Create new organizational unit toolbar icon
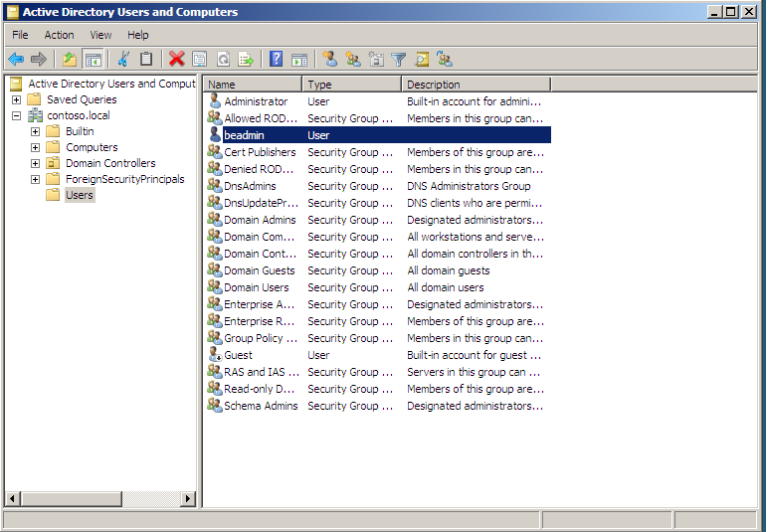Screen dimensions: 766x532 coord(376,59)
